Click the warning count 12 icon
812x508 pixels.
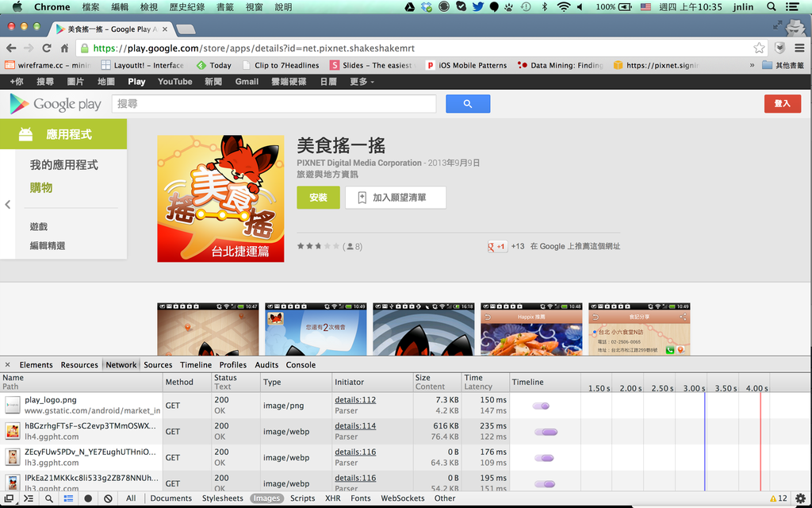(779, 498)
